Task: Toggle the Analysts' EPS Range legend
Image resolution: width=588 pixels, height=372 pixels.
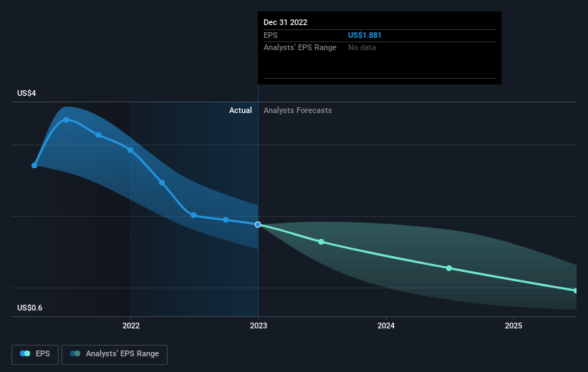Action: pyautogui.click(x=115, y=354)
